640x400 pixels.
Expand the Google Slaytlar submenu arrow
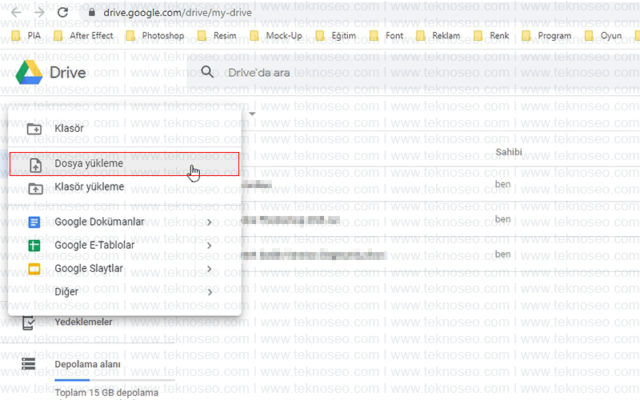[x=209, y=269]
